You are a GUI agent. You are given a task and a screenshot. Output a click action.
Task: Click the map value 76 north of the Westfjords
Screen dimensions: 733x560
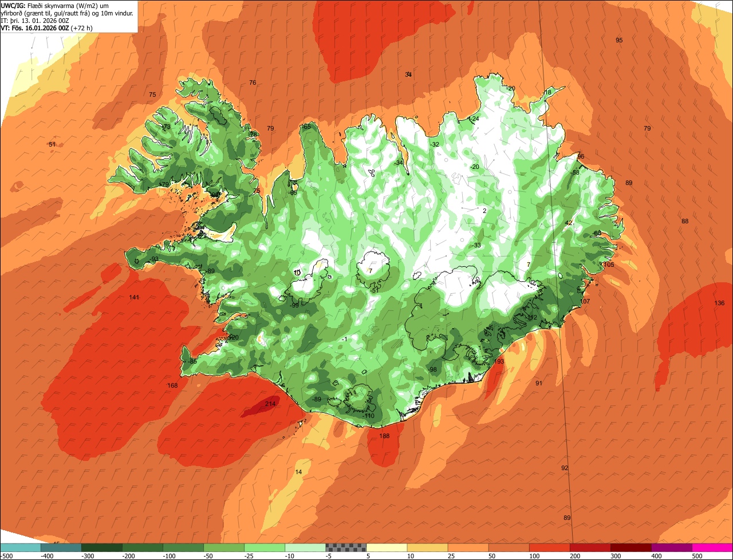click(x=253, y=82)
